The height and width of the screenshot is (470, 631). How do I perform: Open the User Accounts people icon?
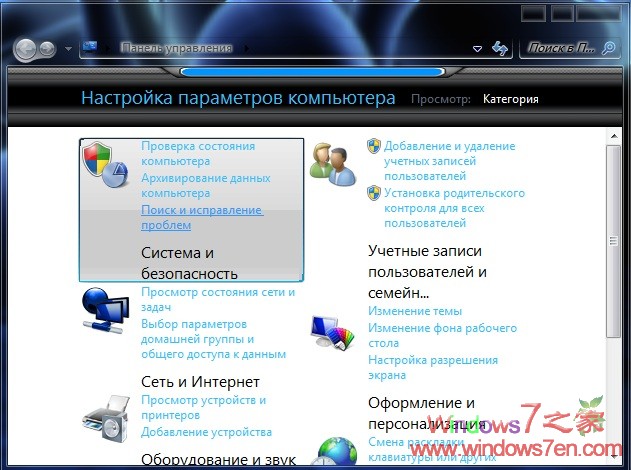(333, 164)
